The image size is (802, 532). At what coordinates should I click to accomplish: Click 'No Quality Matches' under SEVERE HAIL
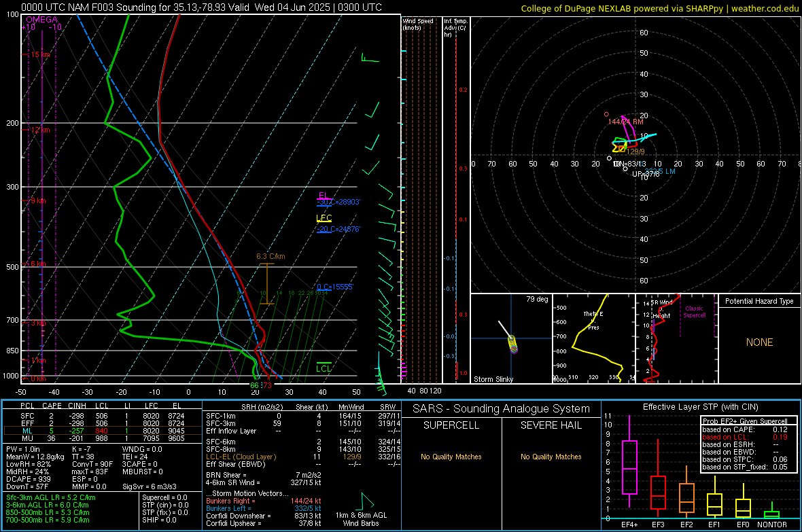551,457
